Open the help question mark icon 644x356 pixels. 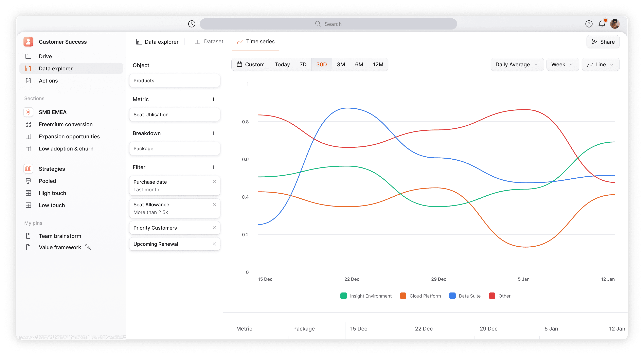pyautogui.click(x=589, y=24)
